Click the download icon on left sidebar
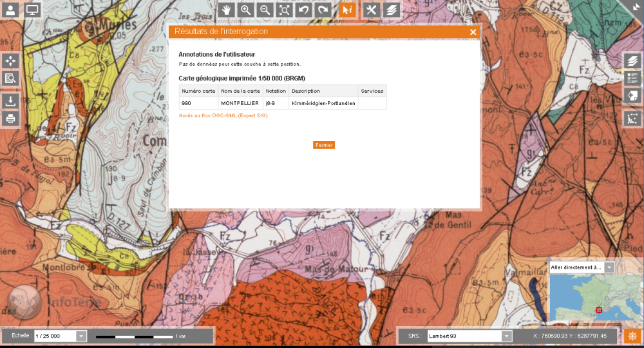 tap(10, 101)
